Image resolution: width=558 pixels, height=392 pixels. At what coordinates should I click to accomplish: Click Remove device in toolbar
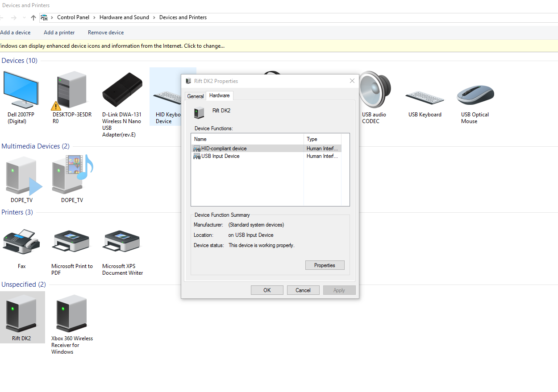coord(106,33)
